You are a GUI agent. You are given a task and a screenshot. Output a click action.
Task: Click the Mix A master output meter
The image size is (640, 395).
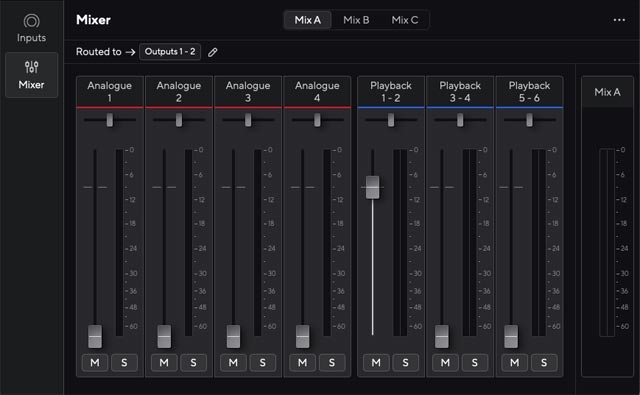pyautogui.click(x=607, y=242)
